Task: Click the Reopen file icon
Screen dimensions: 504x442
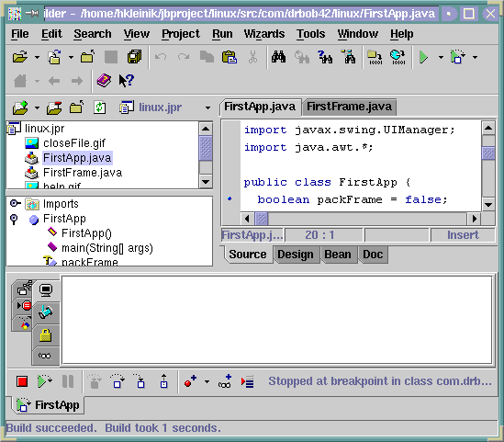Action: pyautogui.click(x=55, y=57)
